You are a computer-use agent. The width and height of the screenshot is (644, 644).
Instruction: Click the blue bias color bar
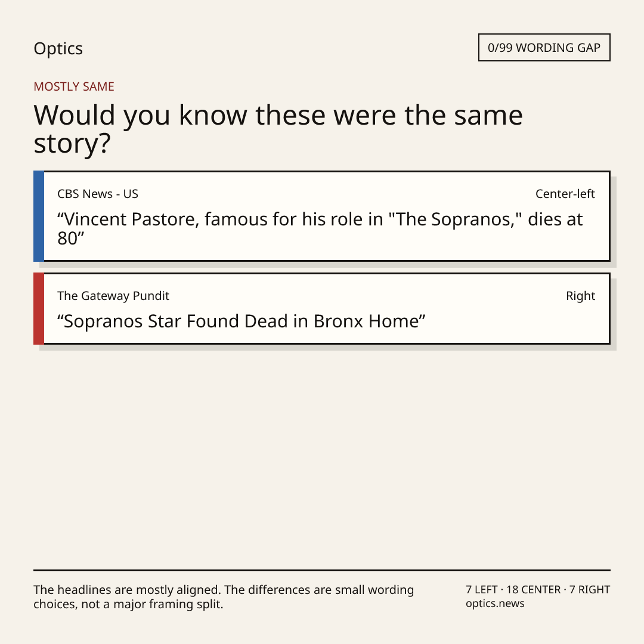[x=39, y=216]
